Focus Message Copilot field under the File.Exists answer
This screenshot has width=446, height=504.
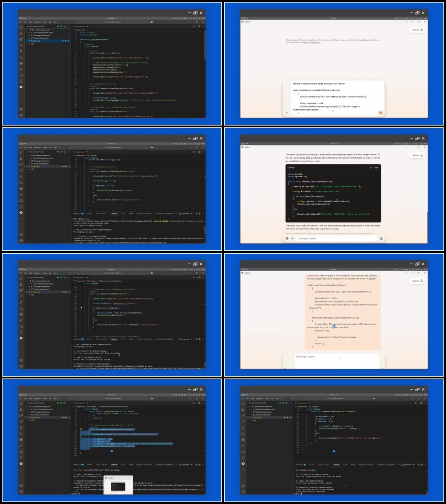(x=336, y=239)
